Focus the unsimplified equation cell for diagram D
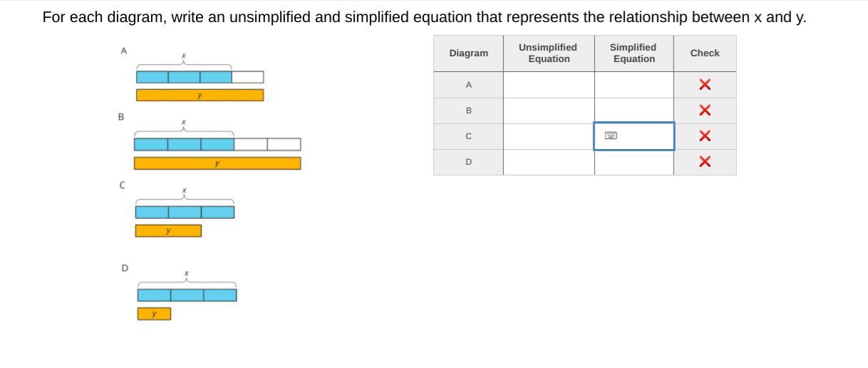Image resolution: width=868 pixels, height=368 pixels. pyautogui.click(x=549, y=162)
